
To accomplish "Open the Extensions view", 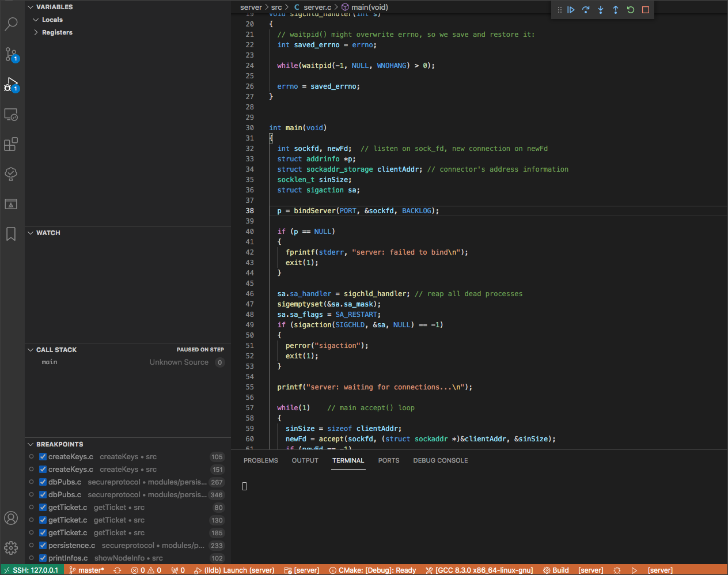I will (11, 144).
